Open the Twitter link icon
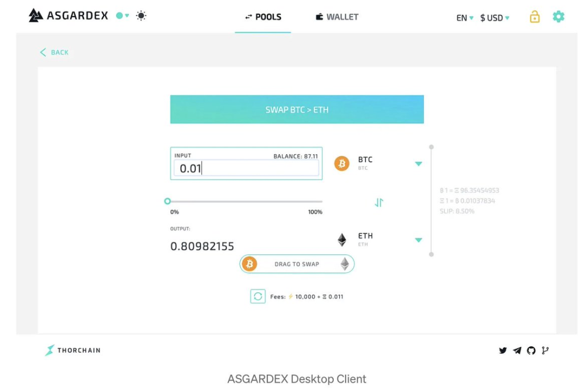This screenshot has width=588, height=392. tap(503, 351)
